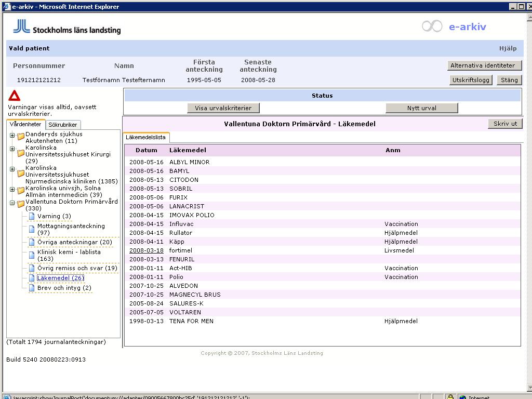Click the padlock icon in status bar

450,396
